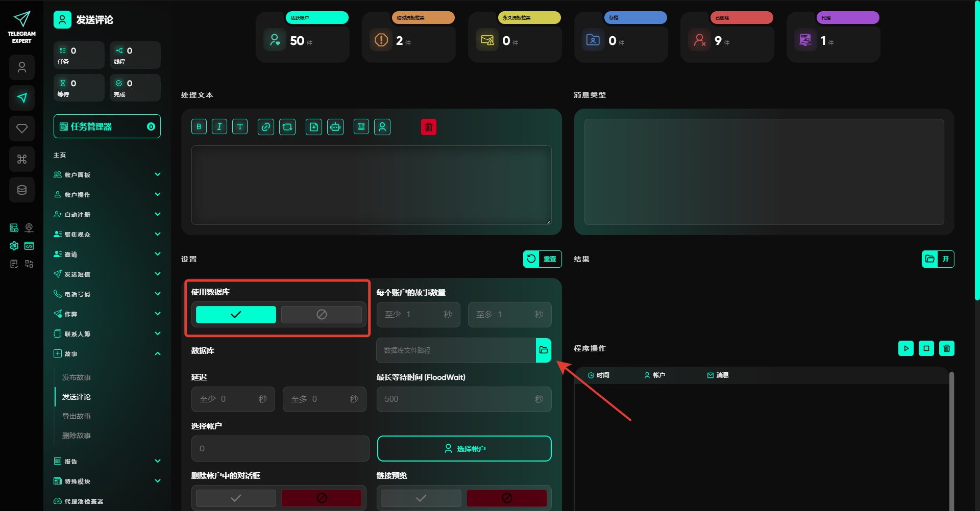This screenshot has width=980, height=511.
Task: Open the 发布故事 submenu item
Action: [77, 377]
